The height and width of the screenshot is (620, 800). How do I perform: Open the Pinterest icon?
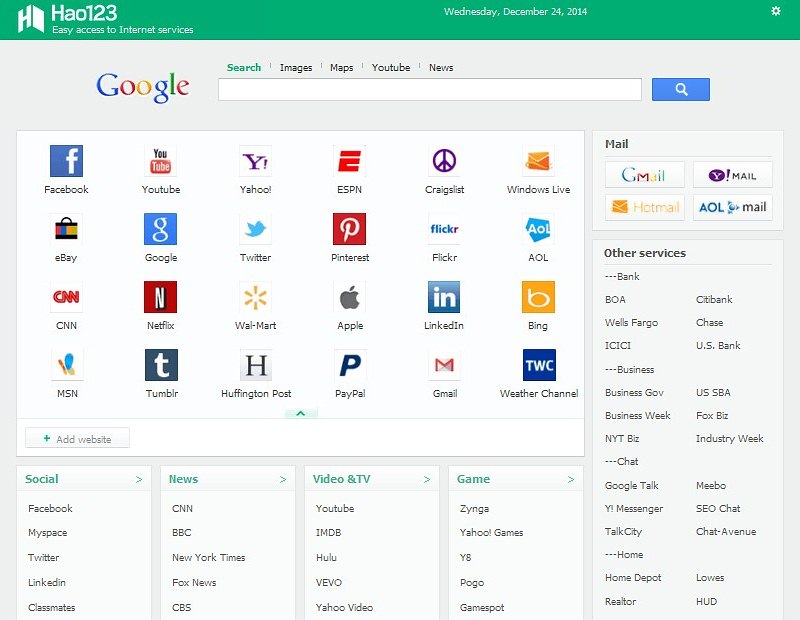coord(349,229)
